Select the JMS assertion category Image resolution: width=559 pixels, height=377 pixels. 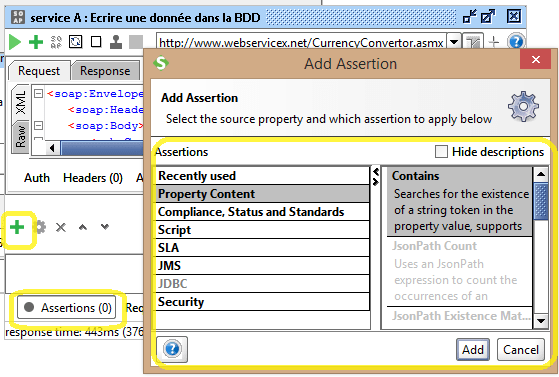pyautogui.click(x=262, y=266)
